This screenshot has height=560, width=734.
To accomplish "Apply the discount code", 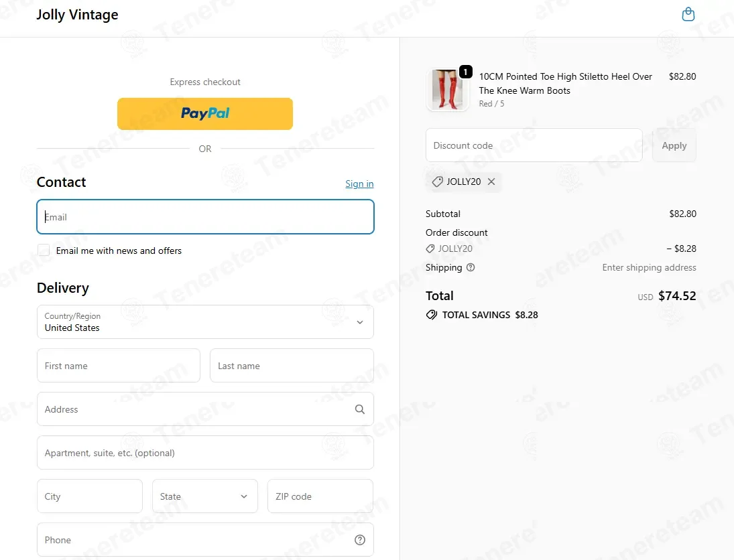I will [674, 145].
